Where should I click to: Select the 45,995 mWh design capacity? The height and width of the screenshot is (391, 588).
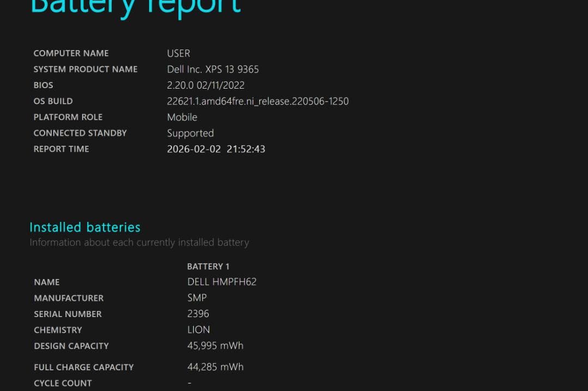[215, 346]
